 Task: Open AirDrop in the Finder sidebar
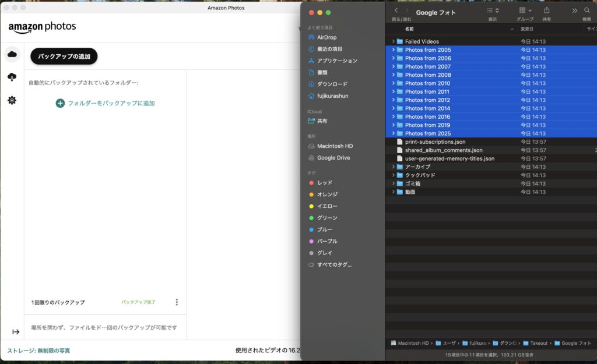coord(327,37)
